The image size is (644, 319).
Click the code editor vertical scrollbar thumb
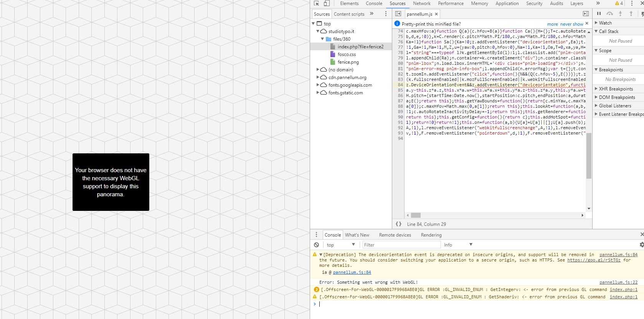click(589, 156)
